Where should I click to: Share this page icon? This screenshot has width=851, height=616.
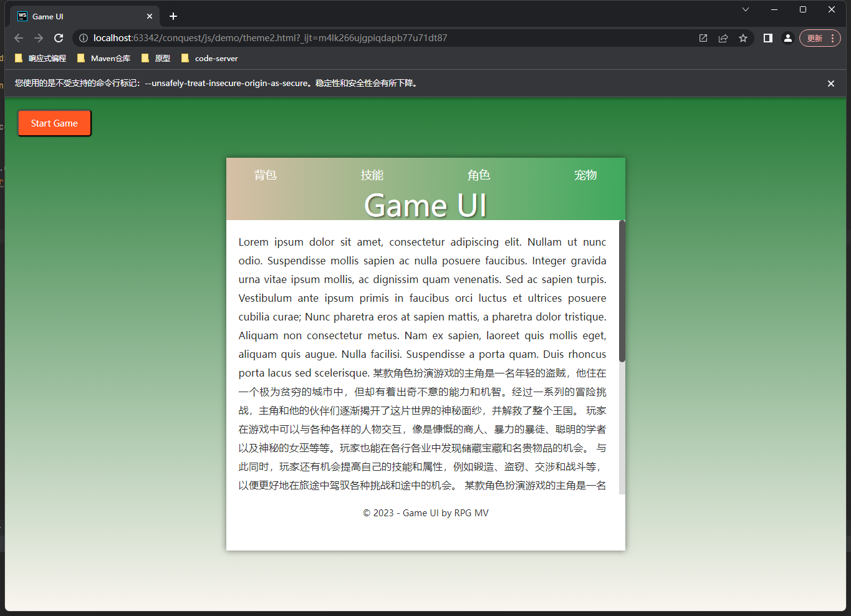tap(723, 38)
